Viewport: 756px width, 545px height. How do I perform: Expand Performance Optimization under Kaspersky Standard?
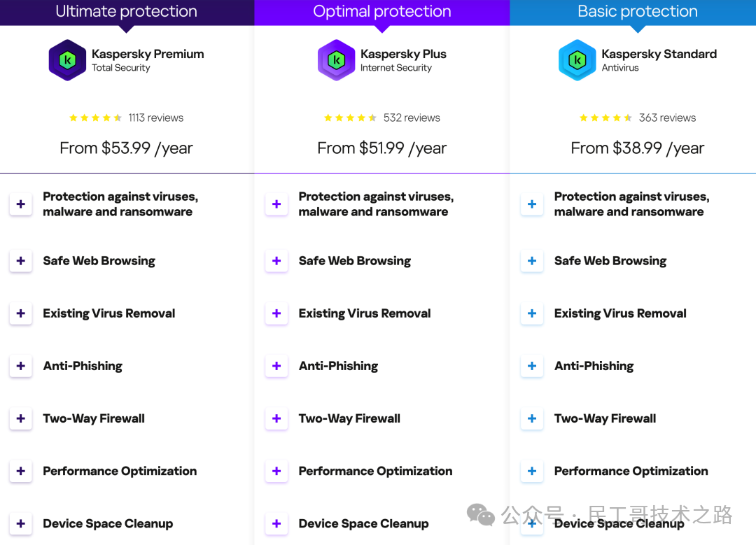[x=532, y=471]
